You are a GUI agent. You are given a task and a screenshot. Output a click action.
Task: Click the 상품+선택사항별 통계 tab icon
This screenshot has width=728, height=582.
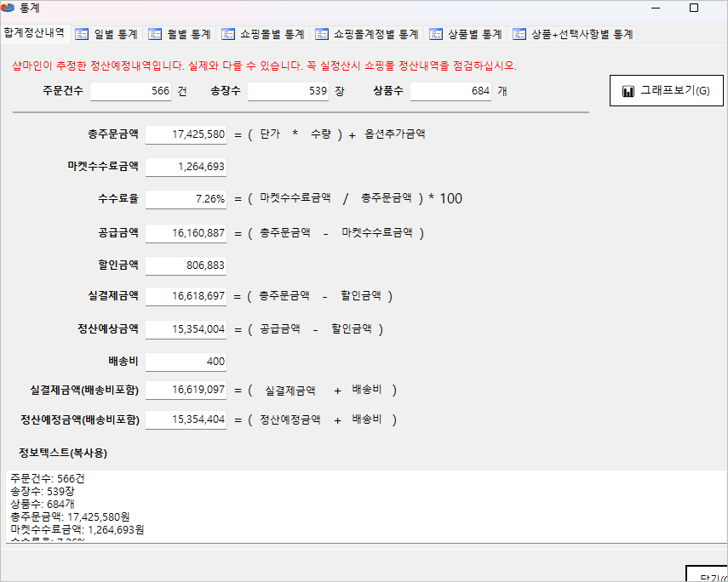[x=519, y=34]
